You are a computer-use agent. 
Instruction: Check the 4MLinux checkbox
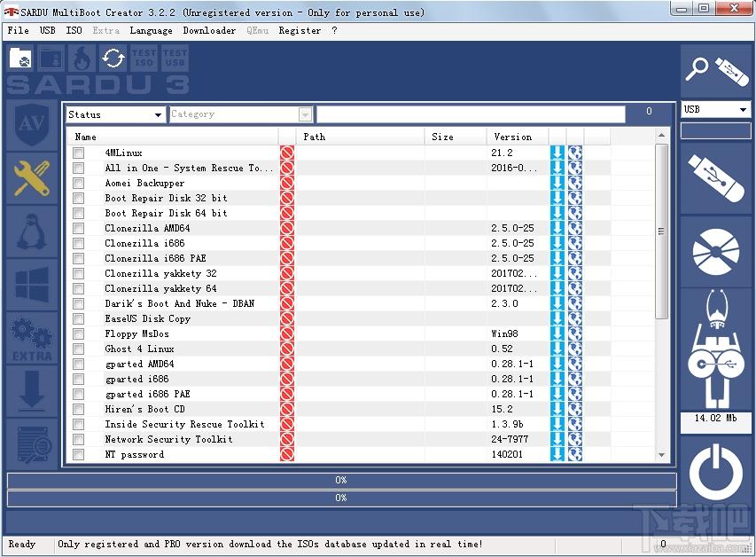tap(79, 153)
